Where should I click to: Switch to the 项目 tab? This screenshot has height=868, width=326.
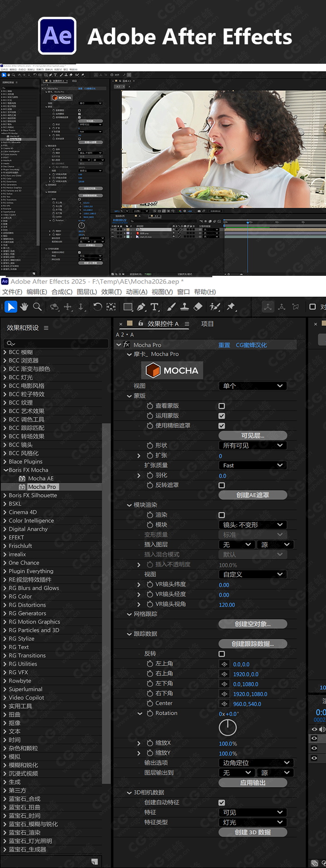[x=207, y=324]
